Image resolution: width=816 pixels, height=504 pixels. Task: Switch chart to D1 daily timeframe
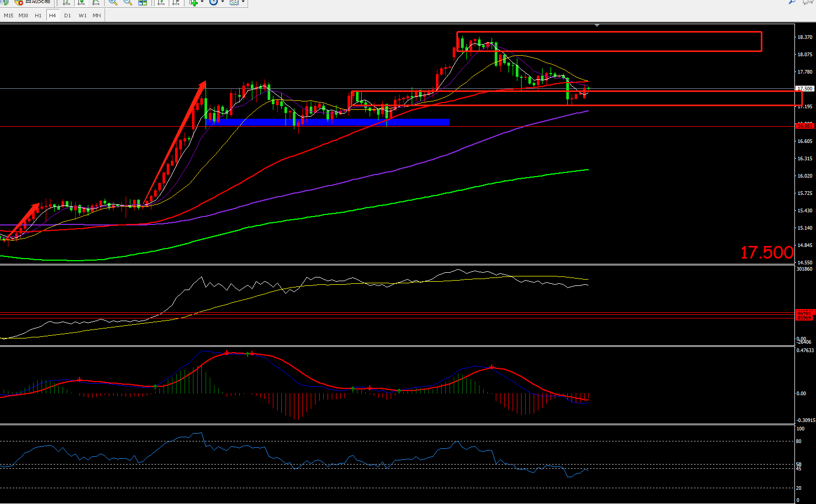click(67, 16)
